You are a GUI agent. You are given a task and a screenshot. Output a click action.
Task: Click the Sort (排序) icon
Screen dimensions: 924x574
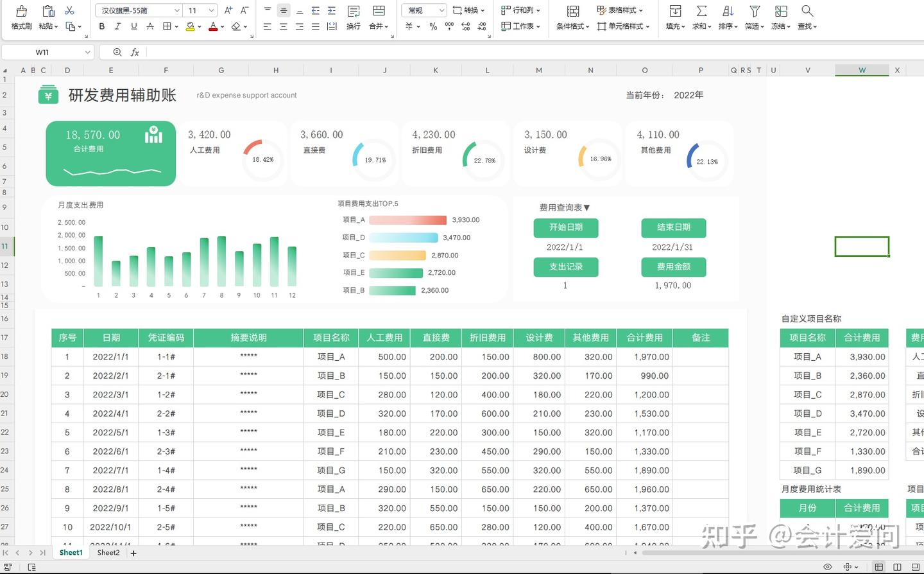click(728, 11)
